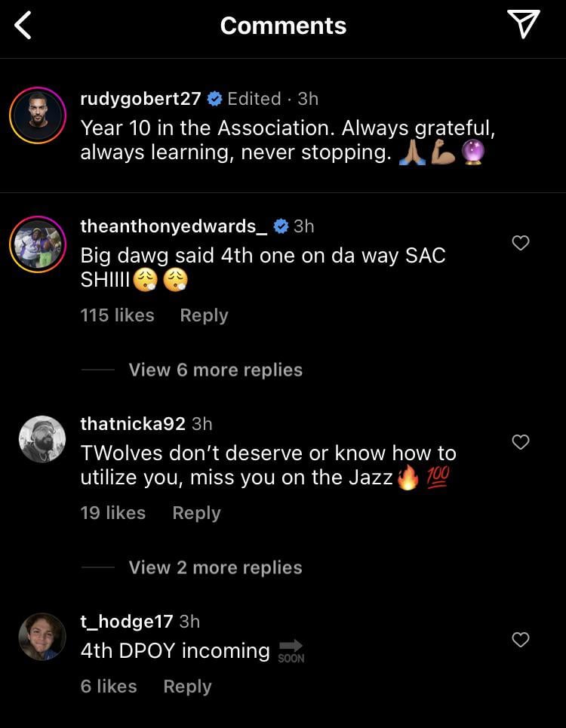Reply to theanthonyedwards_ comment
Screen dimensions: 566x728
click(x=204, y=315)
